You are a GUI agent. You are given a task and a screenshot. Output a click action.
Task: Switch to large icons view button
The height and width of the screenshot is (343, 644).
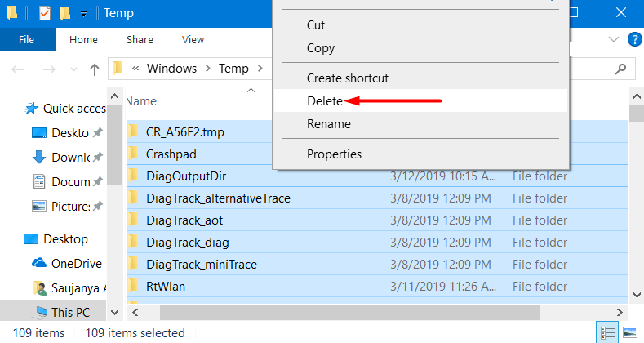(628, 332)
